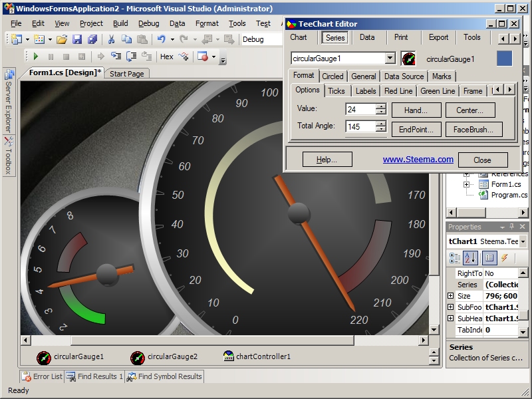
Task: Open the Format menu
Action: (207, 23)
